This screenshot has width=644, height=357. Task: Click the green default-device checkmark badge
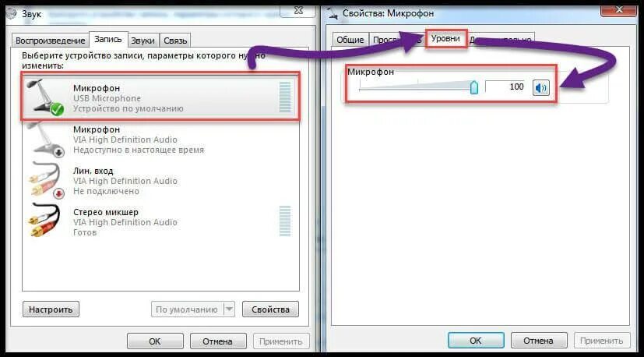pos(57,109)
